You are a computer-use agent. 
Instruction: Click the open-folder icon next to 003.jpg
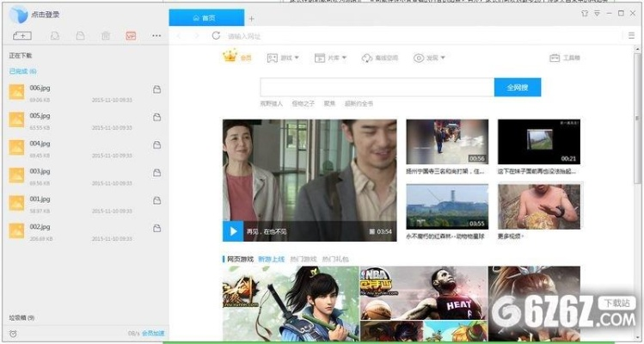point(156,172)
